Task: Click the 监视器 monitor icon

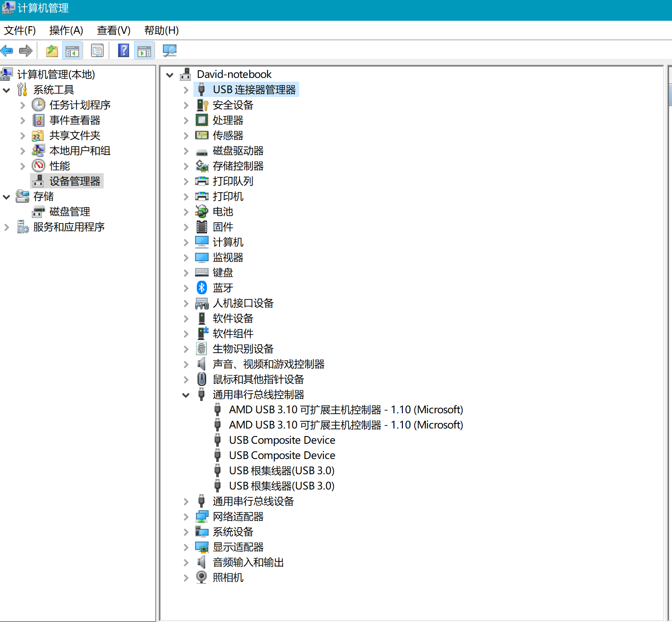Action: 202,257
